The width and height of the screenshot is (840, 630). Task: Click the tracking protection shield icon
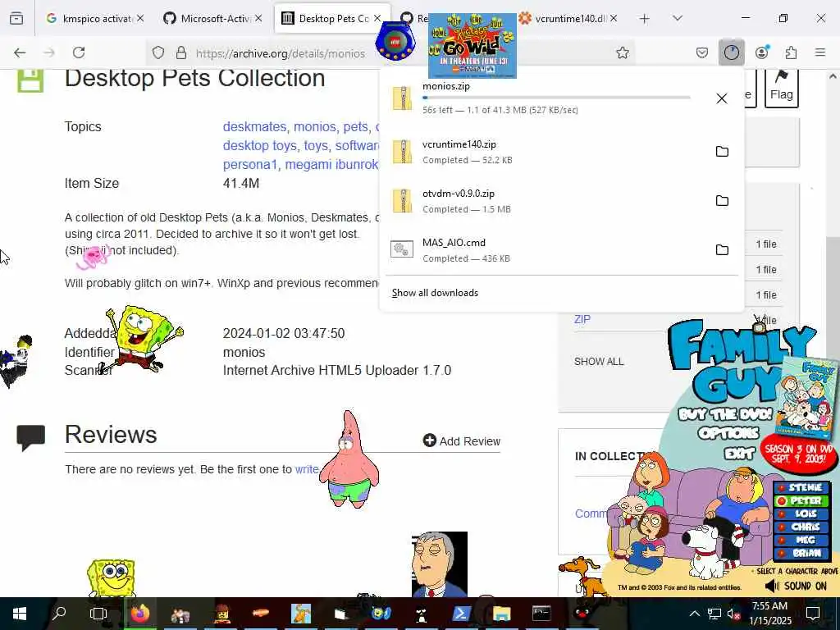(x=158, y=52)
